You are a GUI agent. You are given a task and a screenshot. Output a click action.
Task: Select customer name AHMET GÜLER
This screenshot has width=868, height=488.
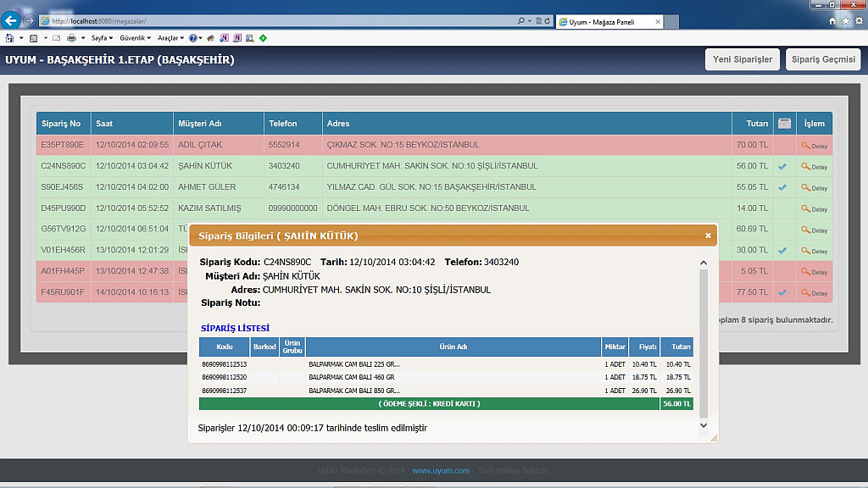[207, 187]
